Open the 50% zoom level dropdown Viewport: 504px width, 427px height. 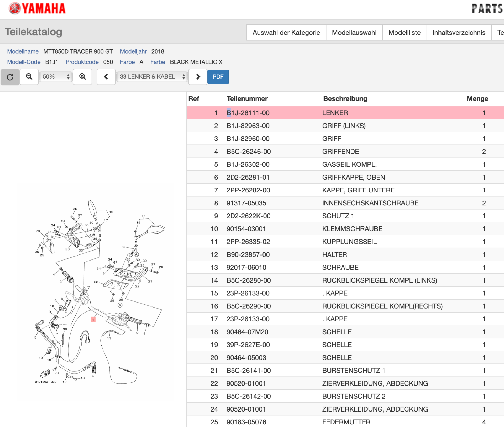(x=56, y=77)
